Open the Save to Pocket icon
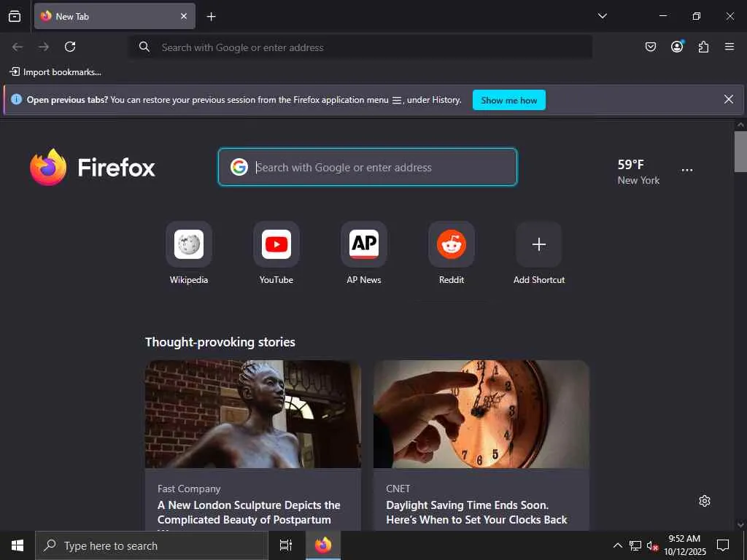Image resolution: width=747 pixels, height=560 pixels. 650,47
